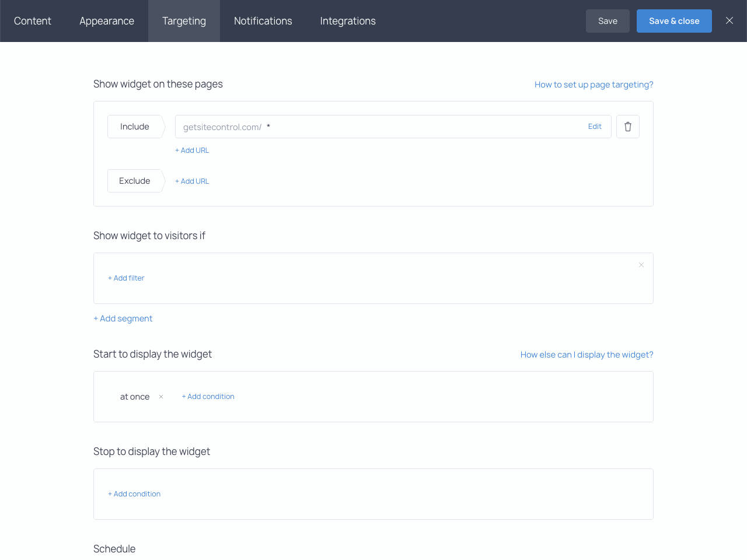Edit the included URL pattern
Image resolution: width=747 pixels, height=560 pixels.
[595, 127]
